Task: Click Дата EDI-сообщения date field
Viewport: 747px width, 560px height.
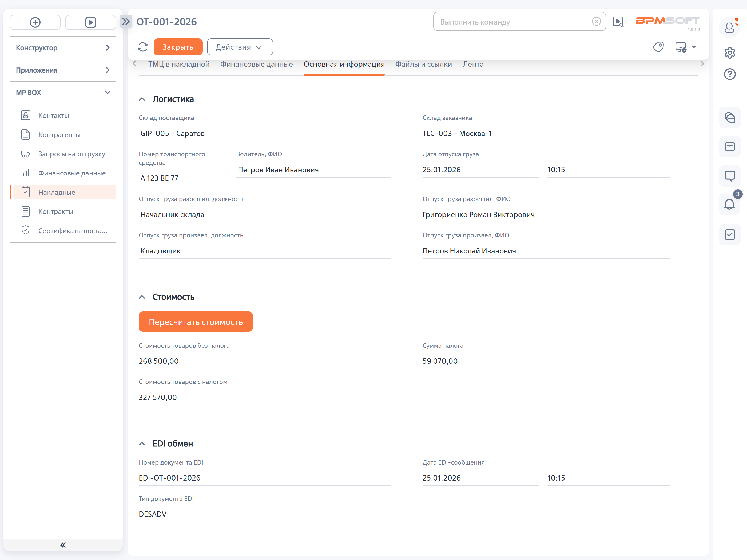Action: pos(480,478)
